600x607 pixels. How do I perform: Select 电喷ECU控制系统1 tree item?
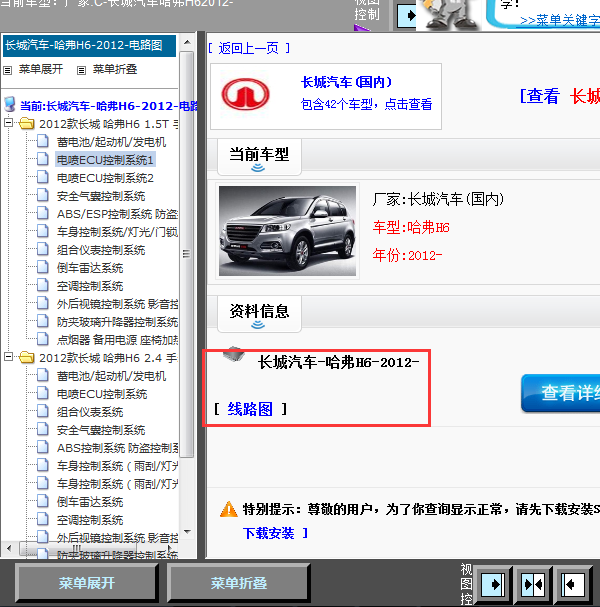coord(105,160)
